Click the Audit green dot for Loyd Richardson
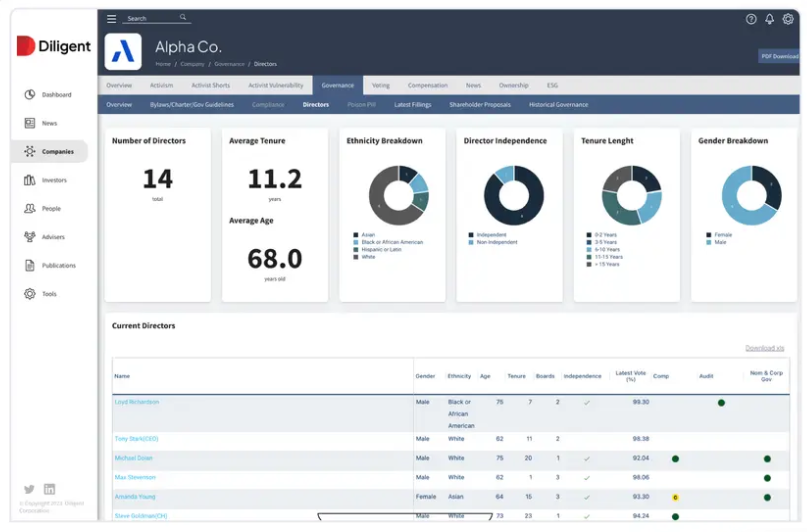Image resolution: width=807 pixels, height=532 pixels. (721, 403)
